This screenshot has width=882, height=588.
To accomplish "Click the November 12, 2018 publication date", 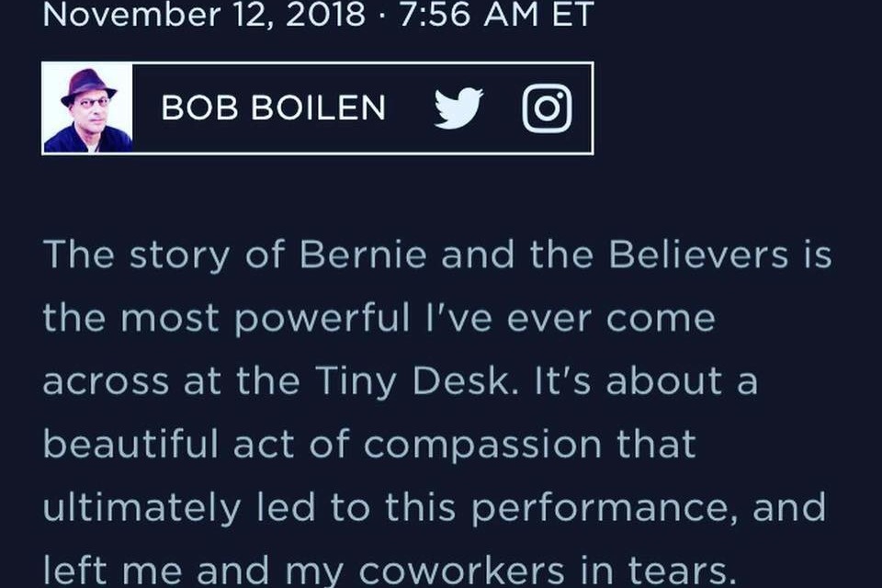I will click(x=204, y=14).
